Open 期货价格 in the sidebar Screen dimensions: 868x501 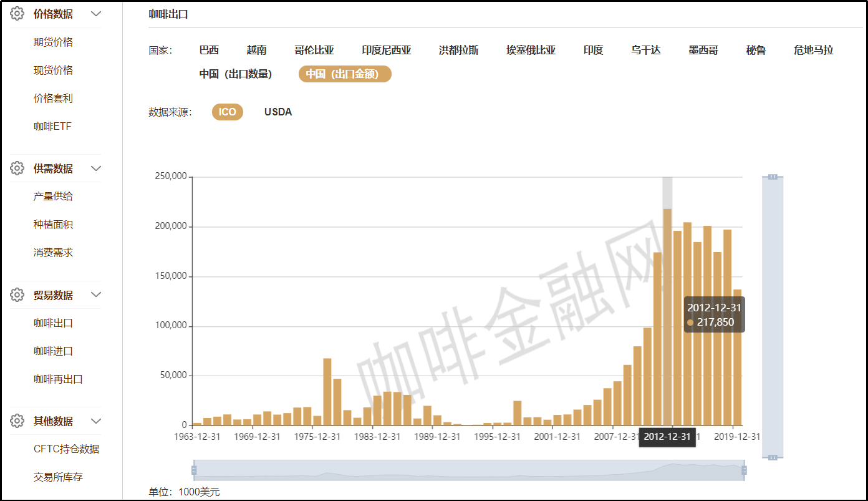53,42
